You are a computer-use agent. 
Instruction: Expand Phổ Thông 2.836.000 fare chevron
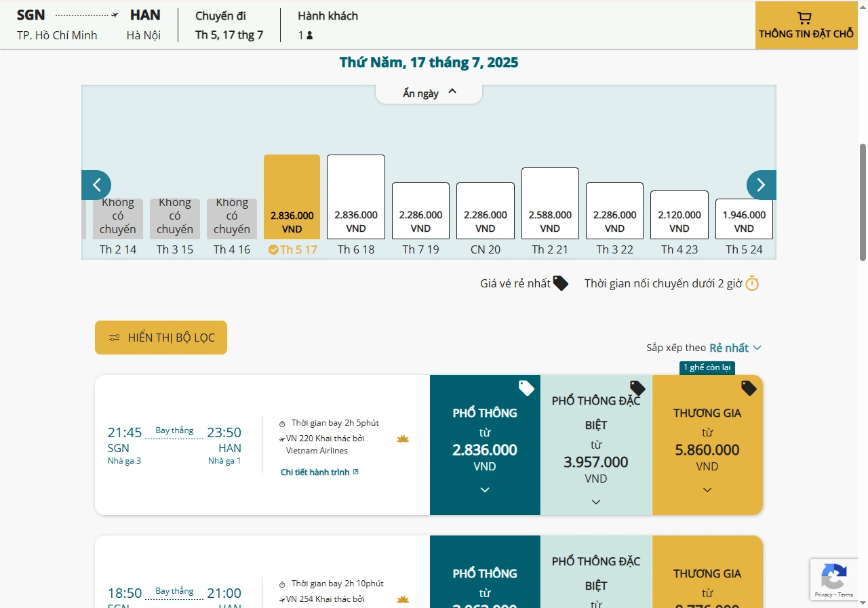[485, 490]
